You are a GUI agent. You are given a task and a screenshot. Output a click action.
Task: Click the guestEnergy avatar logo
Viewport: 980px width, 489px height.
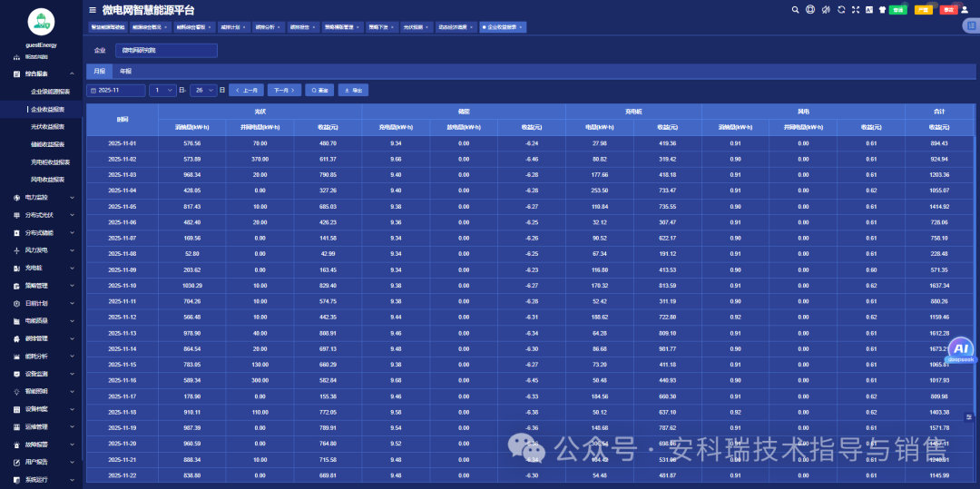pos(41,22)
